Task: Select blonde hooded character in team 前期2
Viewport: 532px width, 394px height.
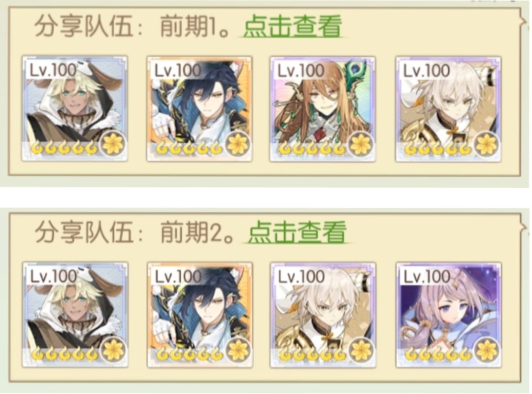Action: tap(75, 314)
